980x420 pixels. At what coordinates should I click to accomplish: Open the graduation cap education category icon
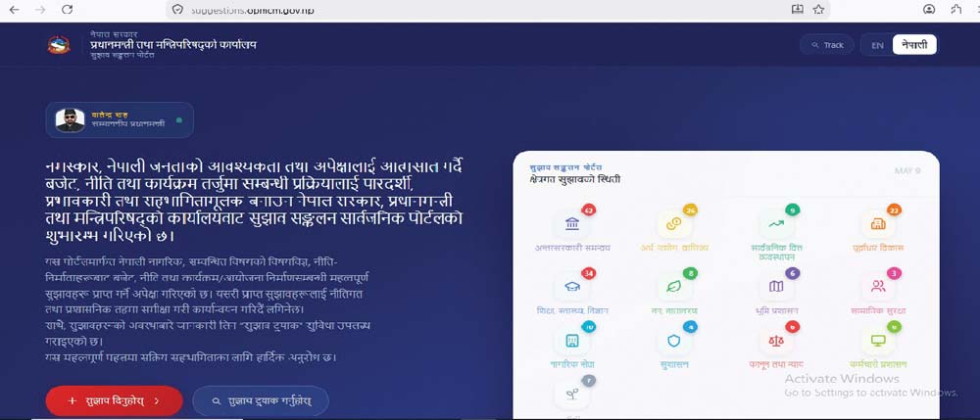571,287
